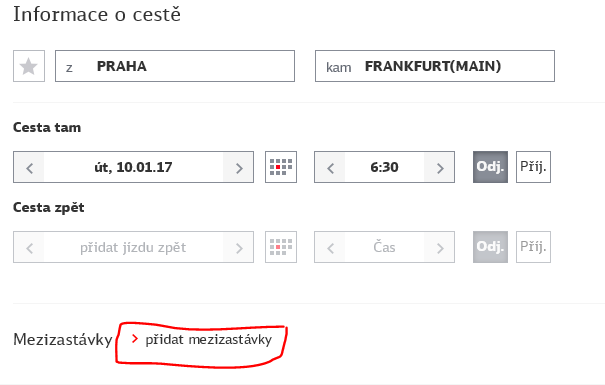Click přidat jízdu zpět return field

point(134,247)
